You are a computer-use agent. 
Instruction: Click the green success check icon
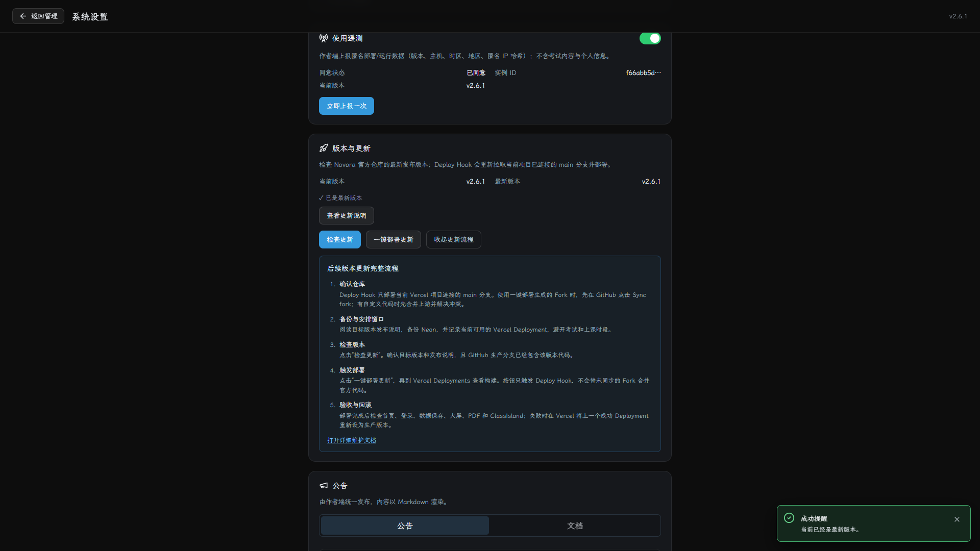click(789, 518)
